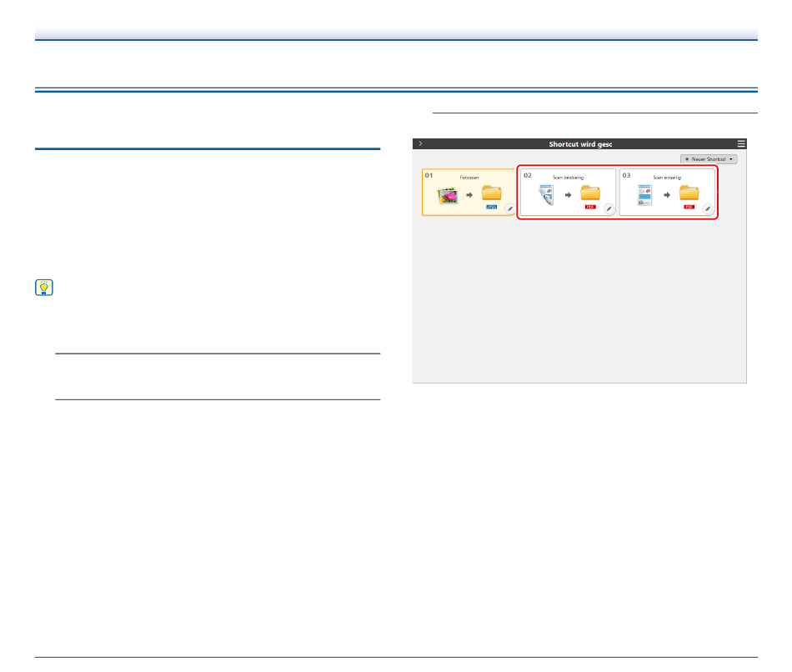The height and width of the screenshot is (672, 792).
Task: Click the Scan einseitig destination folder icon
Action: [x=689, y=193]
